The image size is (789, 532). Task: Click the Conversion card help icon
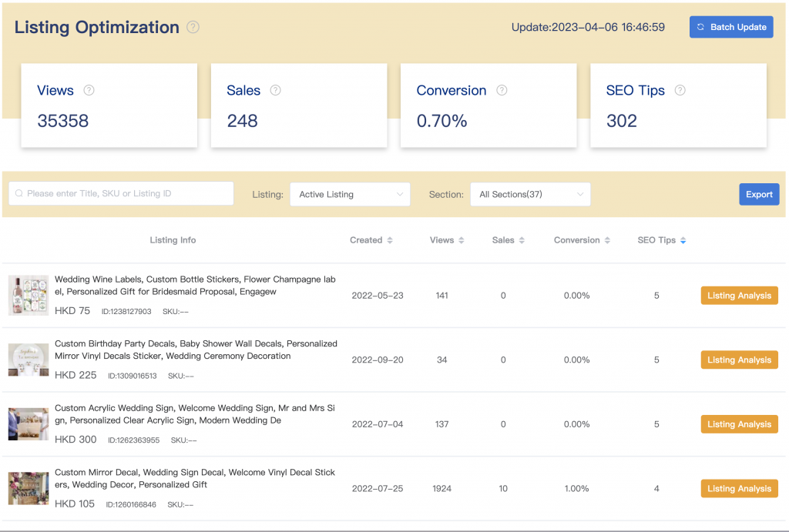pyautogui.click(x=502, y=90)
